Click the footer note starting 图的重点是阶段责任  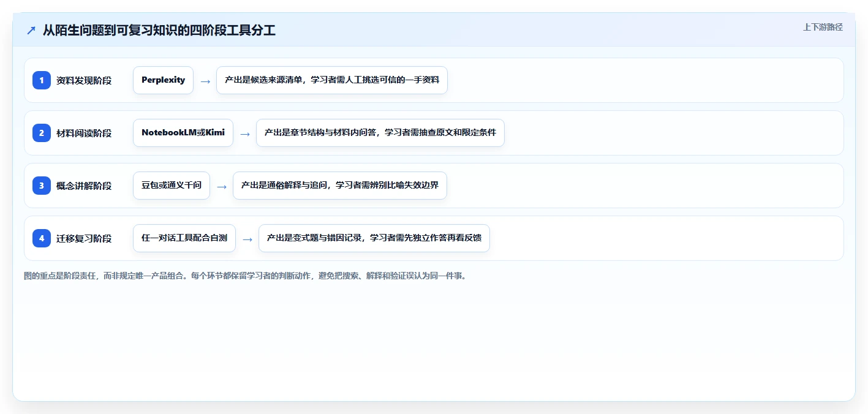point(246,276)
